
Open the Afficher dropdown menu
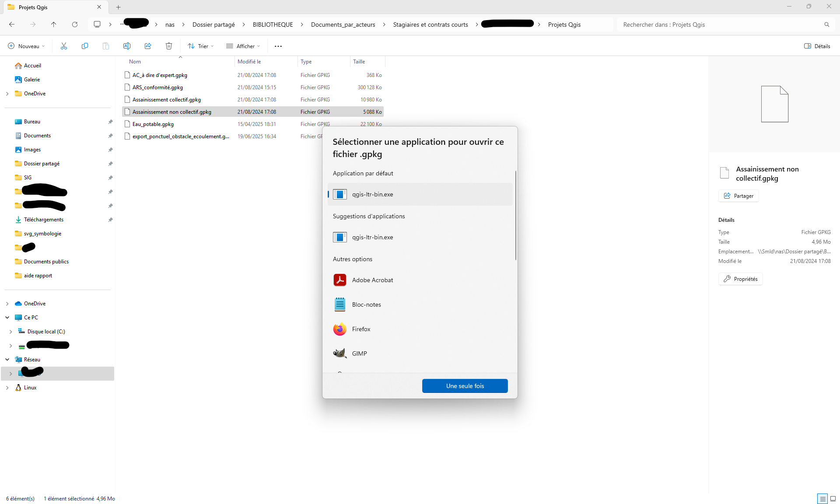[243, 46]
